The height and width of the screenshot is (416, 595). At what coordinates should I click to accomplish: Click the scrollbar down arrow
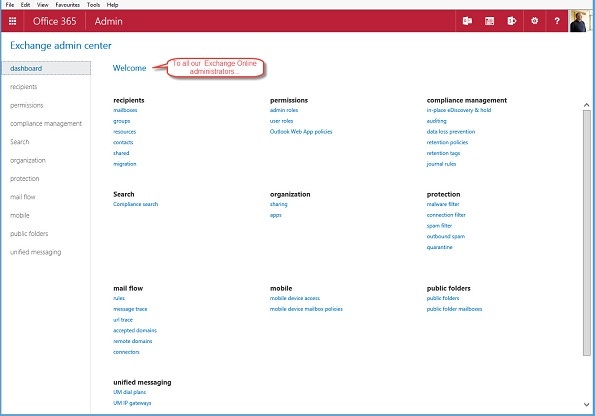pyautogui.click(x=587, y=405)
